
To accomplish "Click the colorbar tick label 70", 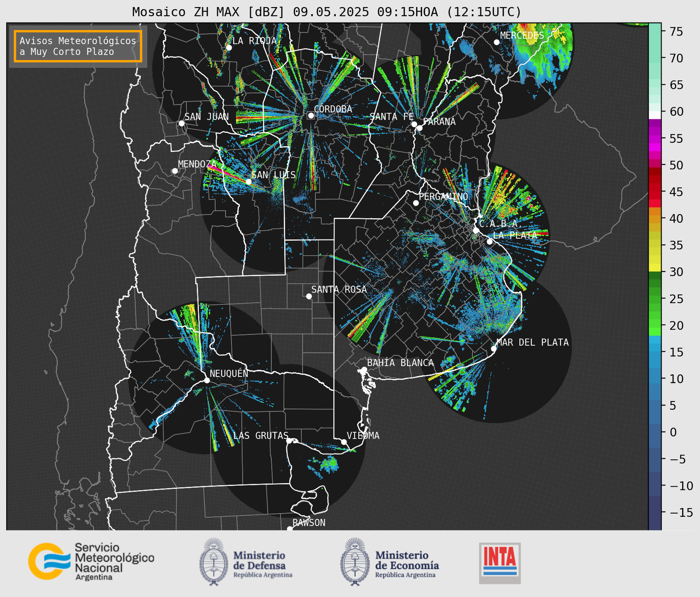I will point(676,59).
